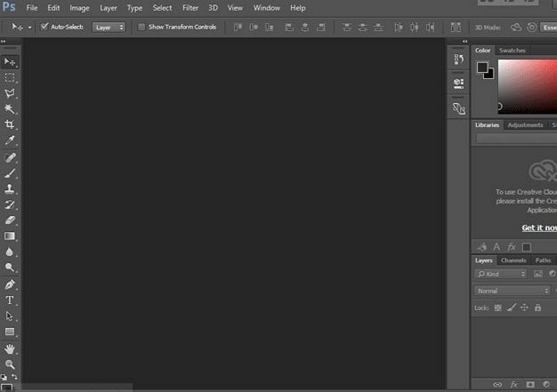Select the Path Selection tool
Screen dimensions: 557x392
(10, 316)
